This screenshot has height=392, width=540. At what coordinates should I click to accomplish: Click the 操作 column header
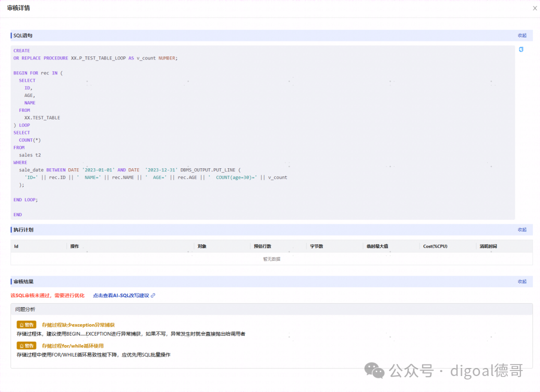pos(74,246)
